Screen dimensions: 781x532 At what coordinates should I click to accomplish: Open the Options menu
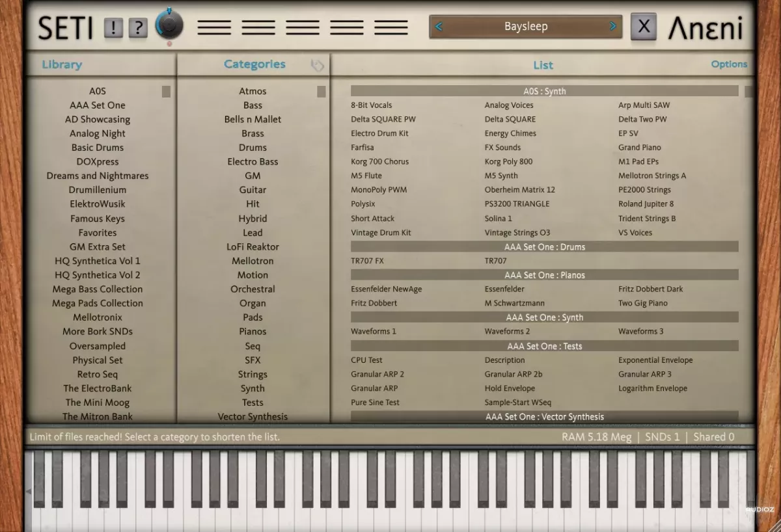729,64
